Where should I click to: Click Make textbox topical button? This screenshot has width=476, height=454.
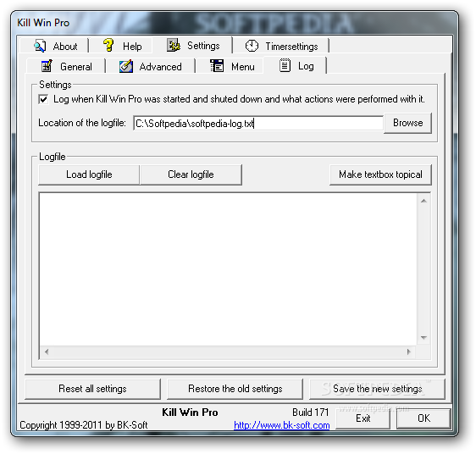[380, 174]
